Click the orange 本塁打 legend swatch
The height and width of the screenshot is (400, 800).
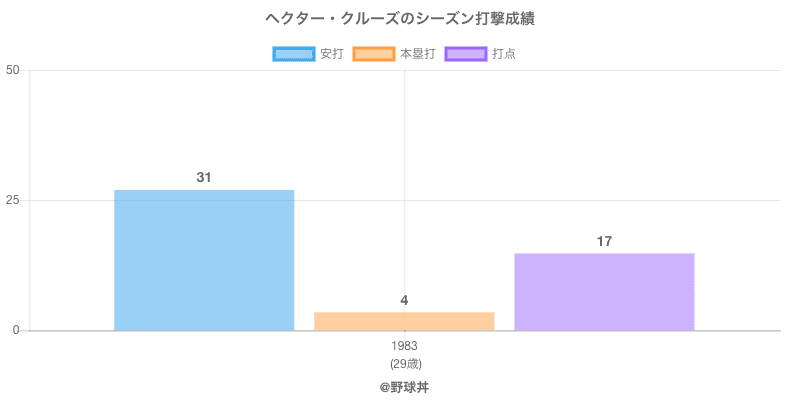pyautogui.click(x=374, y=54)
